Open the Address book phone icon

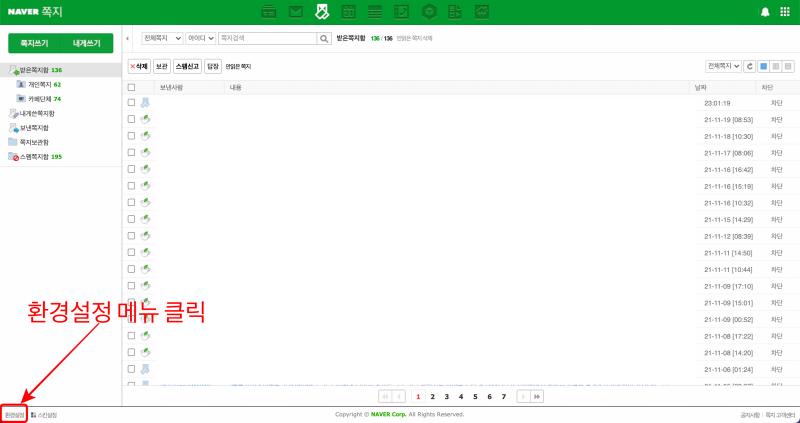(x=402, y=12)
